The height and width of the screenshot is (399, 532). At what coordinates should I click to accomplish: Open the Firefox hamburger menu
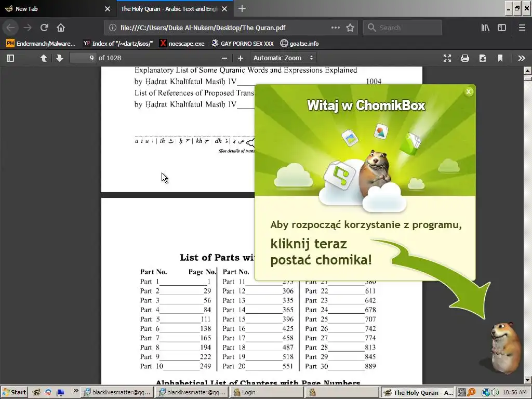coord(522,28)
